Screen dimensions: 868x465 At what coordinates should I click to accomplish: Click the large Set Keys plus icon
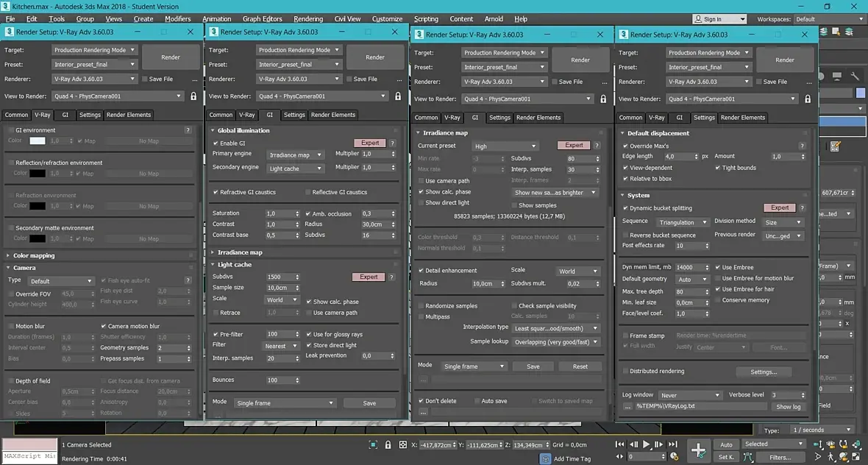698,450
